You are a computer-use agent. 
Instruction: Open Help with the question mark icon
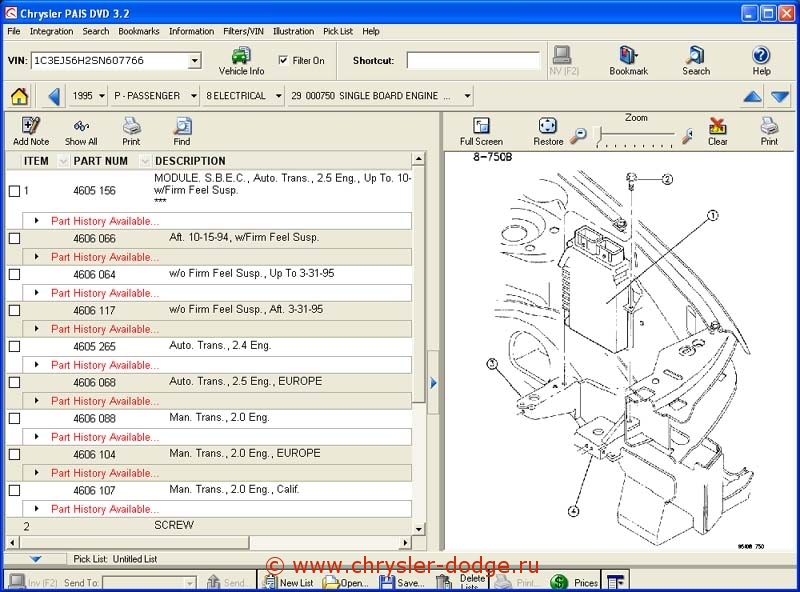pos(761,61)
